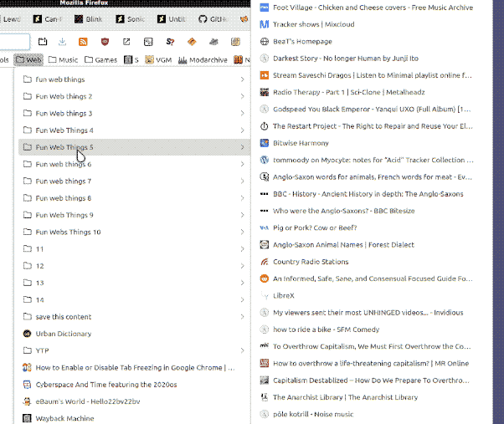The width and height of the screenshot is (504, 424).
Task: Open the eBaum's World bookmark
Action: pos(134,401)
